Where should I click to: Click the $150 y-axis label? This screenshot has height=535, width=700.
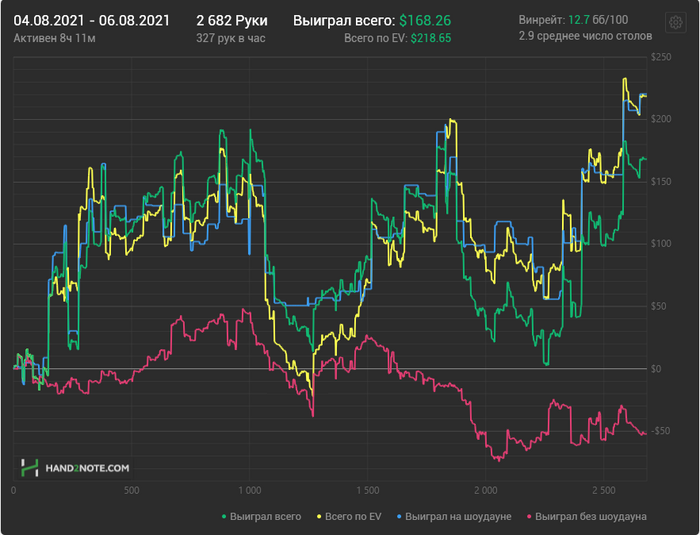point(661,181)
